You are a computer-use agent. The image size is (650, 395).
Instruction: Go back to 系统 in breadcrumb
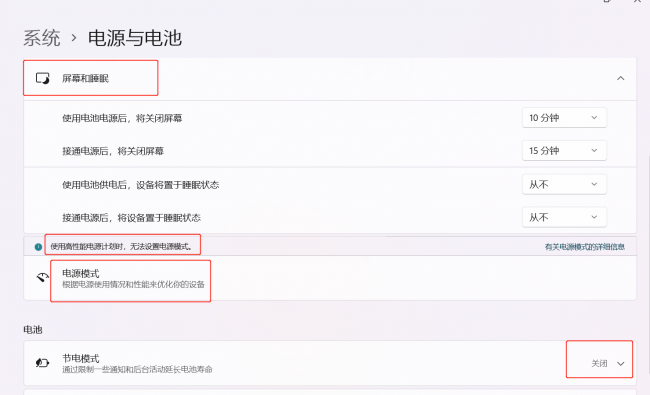[x=42, y=38]
